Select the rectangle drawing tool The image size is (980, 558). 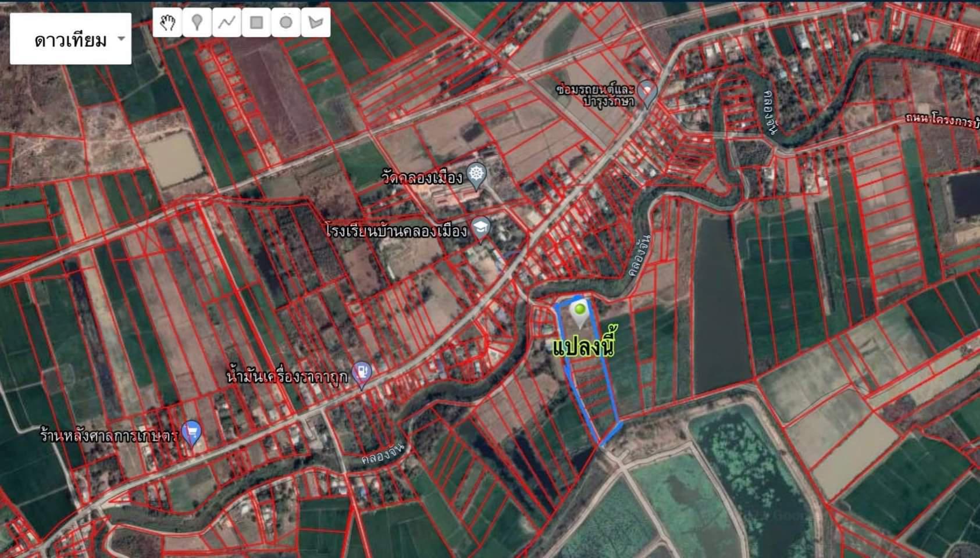[256, 23]
